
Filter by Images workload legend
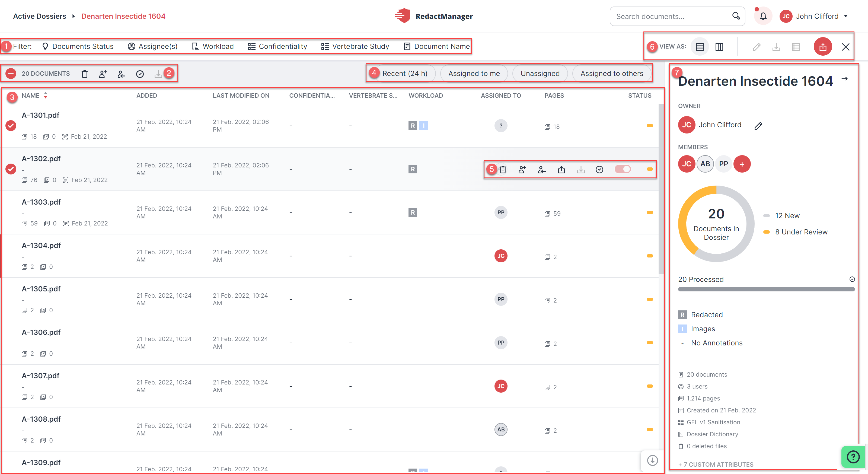click(x=696, y=329)
